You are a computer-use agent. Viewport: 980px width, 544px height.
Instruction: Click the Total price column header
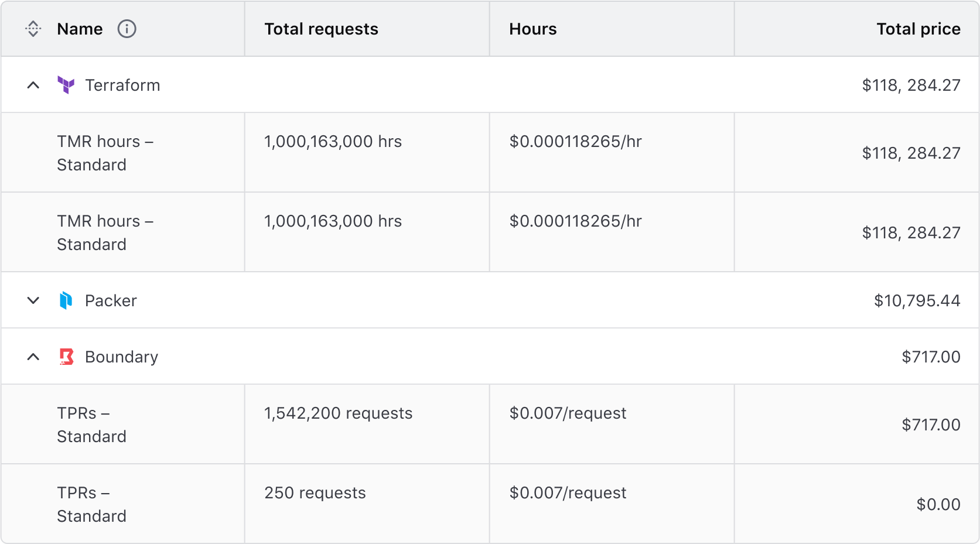tap(917, 29)
